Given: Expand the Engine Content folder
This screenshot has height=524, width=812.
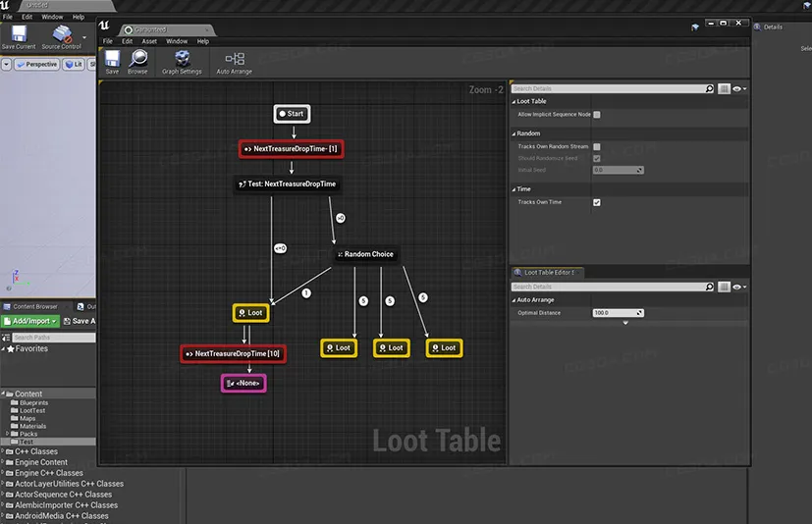Looking at the screenshot, I should click(3, 462).
